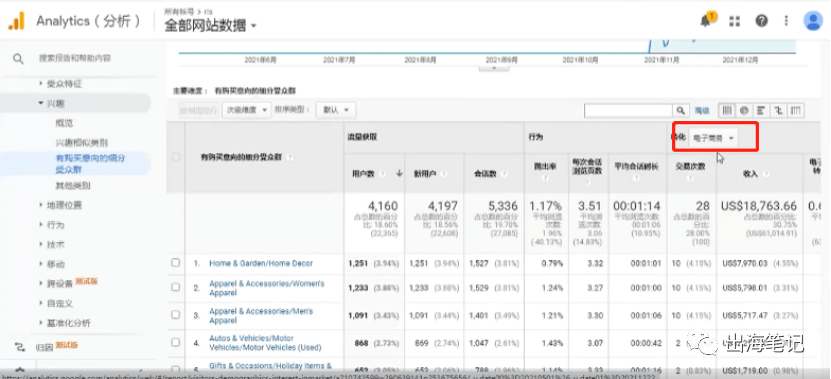Click the table search input field

coord(629,110)
